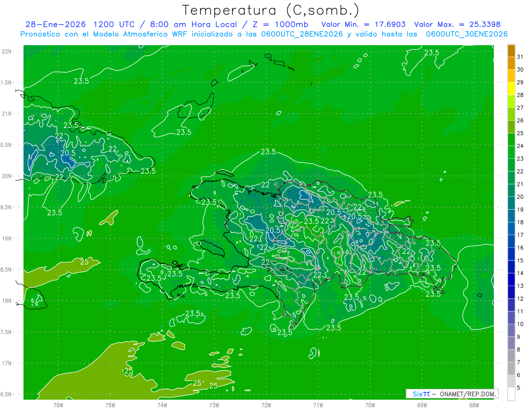Click the legend value '31'
Screen dimensions: 532x411
(x=520, y=57)
